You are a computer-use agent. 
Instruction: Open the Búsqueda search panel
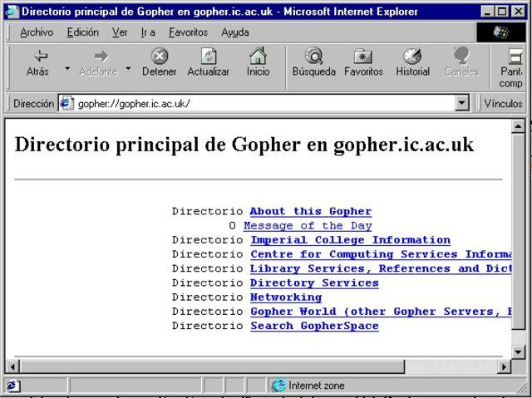pos(314,63)
